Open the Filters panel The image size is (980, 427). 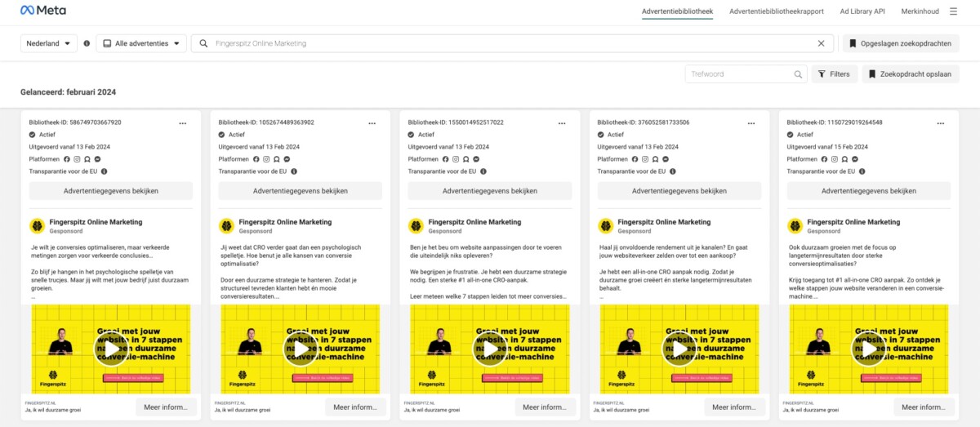833,74
